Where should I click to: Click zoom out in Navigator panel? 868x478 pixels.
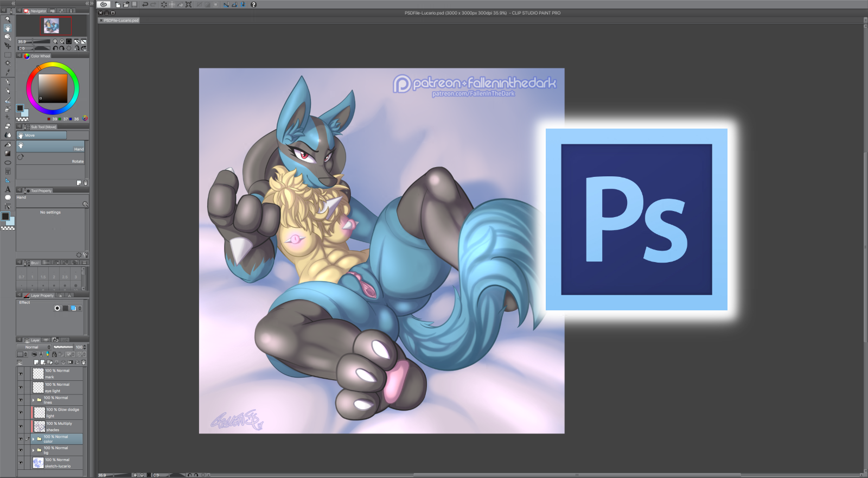55,41
